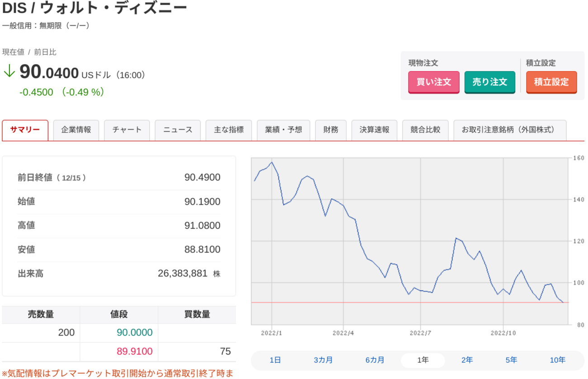Open the 競合比較 tab

pyautogui.click(x=426, y=130)
